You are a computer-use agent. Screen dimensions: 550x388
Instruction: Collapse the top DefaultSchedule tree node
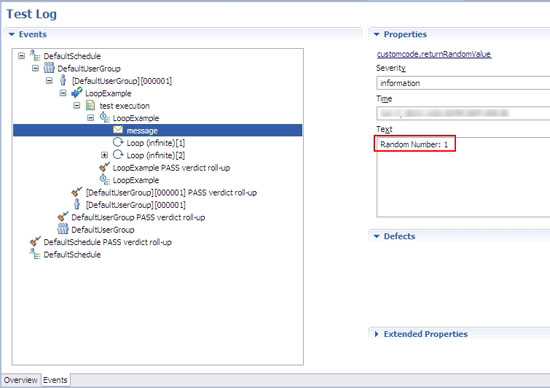pos(21,56)
